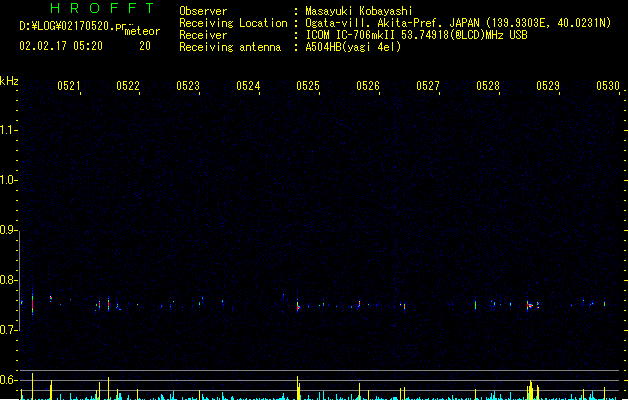Image resolution: width=629 pixels, height=400 pixels.
Task: Click the date stamp 02.02.17 05:20
Action: point(61,46)
